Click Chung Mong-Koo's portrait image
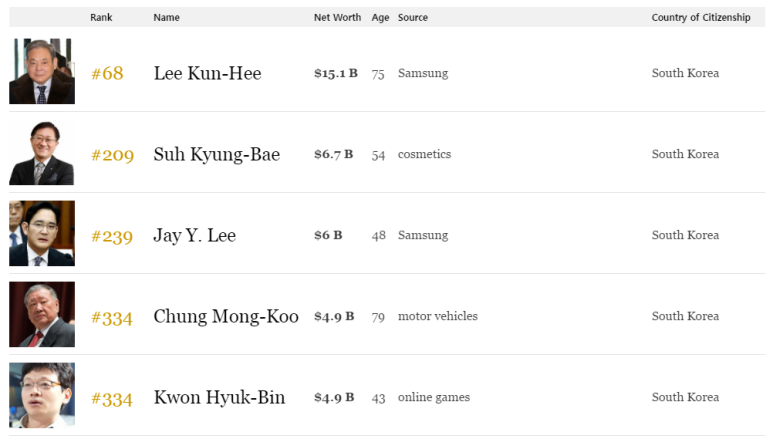Viewport: 773px width, 439px height. click(42, 315)
